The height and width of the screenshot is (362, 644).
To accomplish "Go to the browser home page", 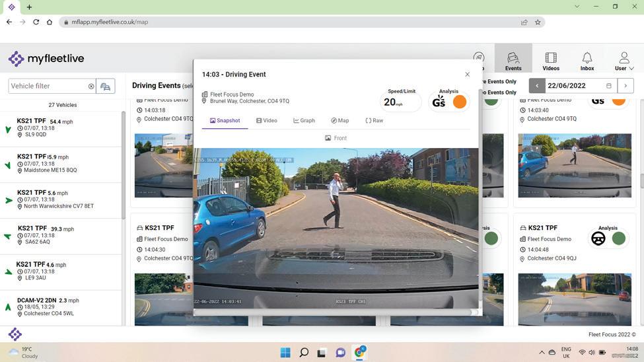I will click(50, 22).
